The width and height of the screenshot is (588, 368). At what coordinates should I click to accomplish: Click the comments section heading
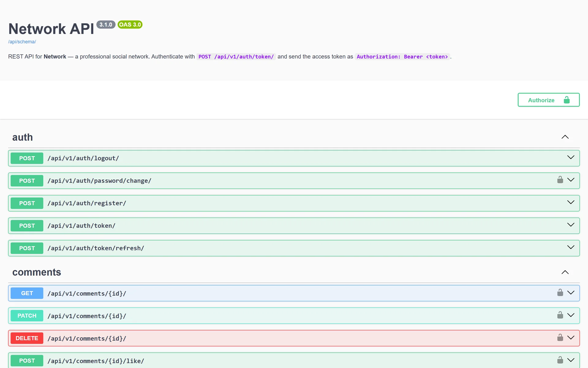click(x=36, y=272)
